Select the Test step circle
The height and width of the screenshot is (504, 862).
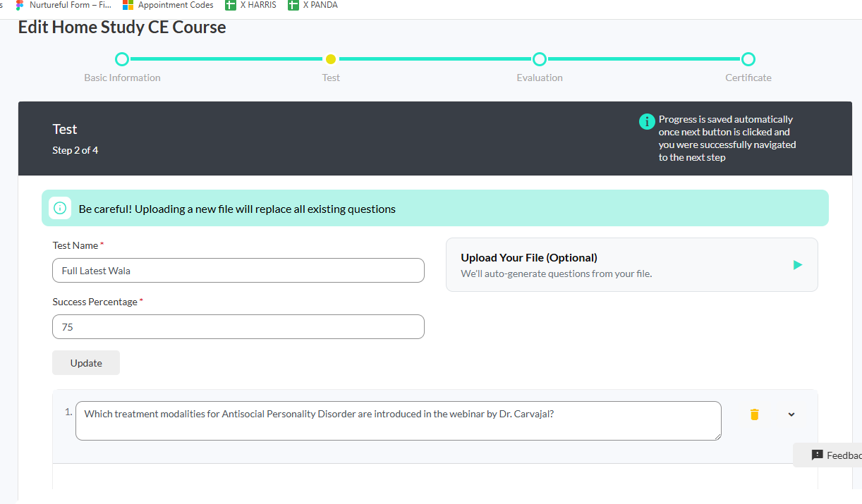click(x=331, y=59)
